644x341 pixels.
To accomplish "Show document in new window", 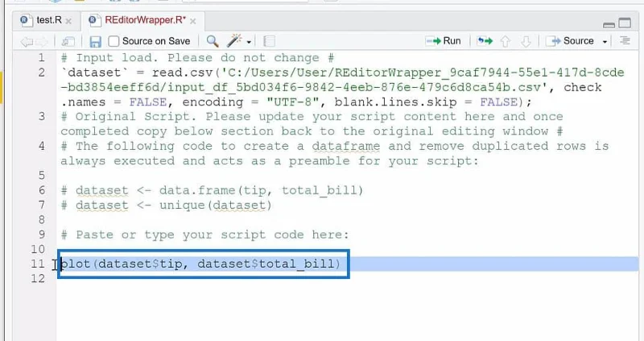I will [x=68, y=41].
